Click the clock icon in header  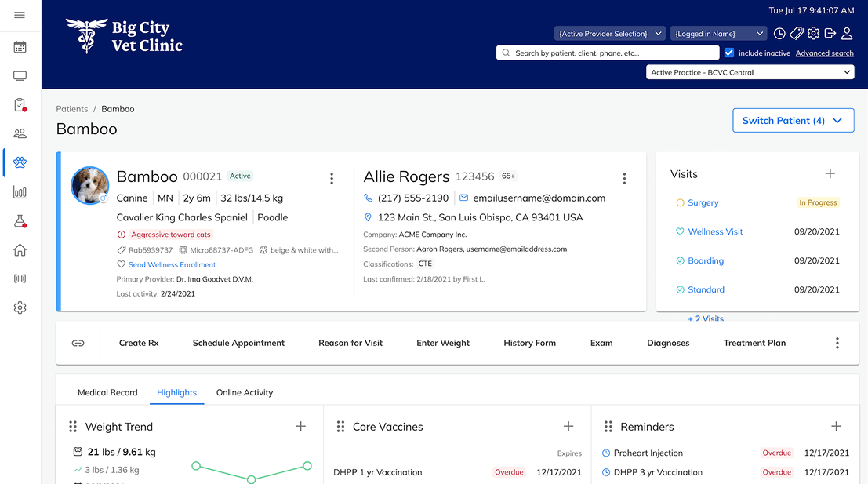pyautogui.click(x=779, y=34)
